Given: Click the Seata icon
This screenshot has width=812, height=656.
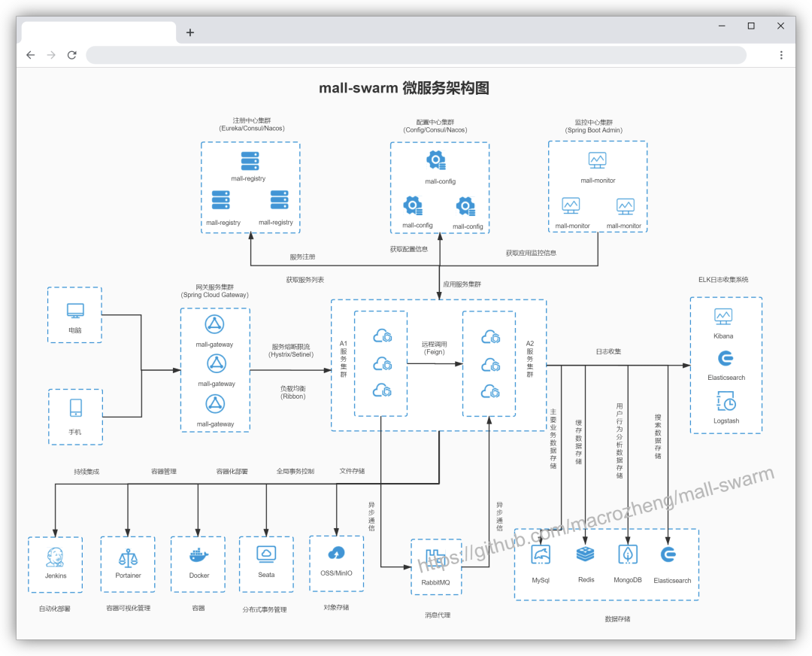Looking at the screenshot, I should coord(266,554).
